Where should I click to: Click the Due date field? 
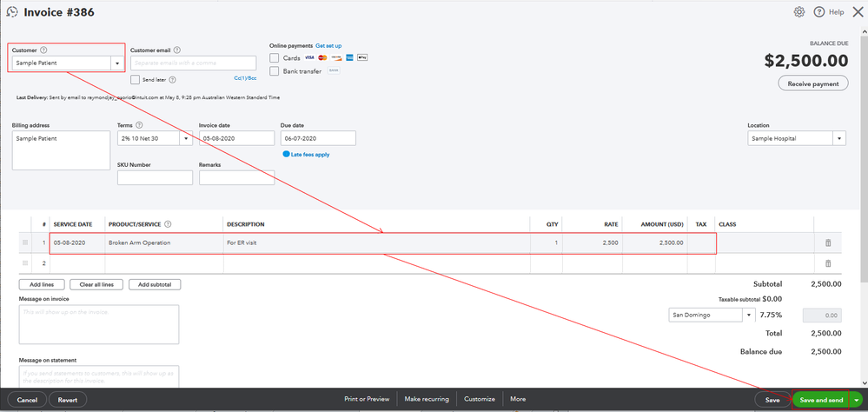click(318, 138)
